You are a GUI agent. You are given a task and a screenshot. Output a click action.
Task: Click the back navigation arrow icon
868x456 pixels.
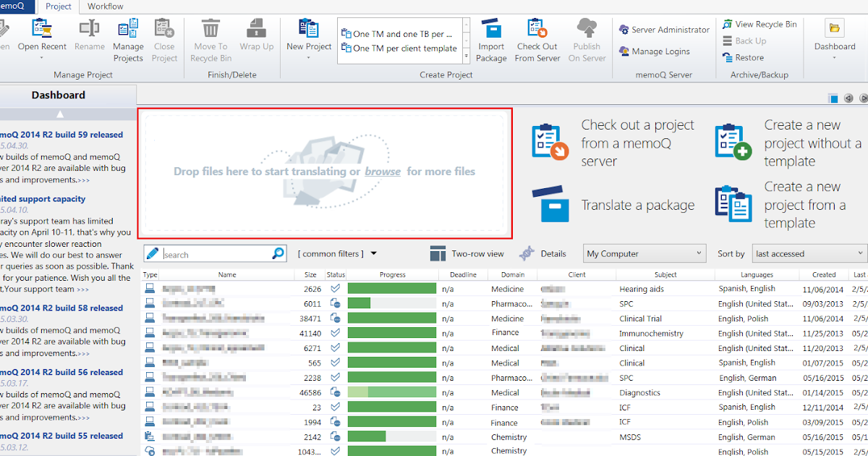[x=848, y=98]
